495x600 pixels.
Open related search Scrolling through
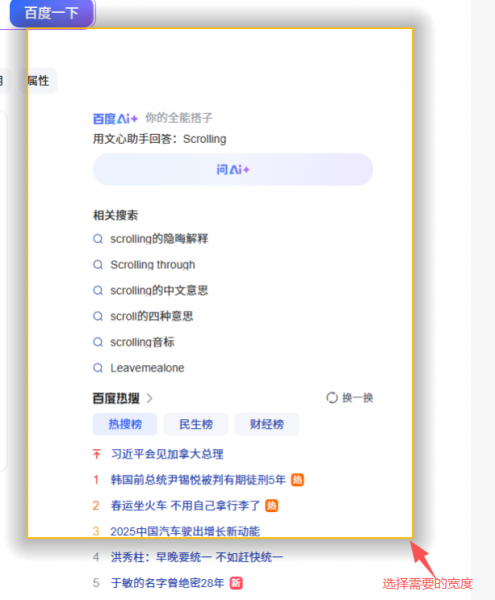tap(153, 265)
